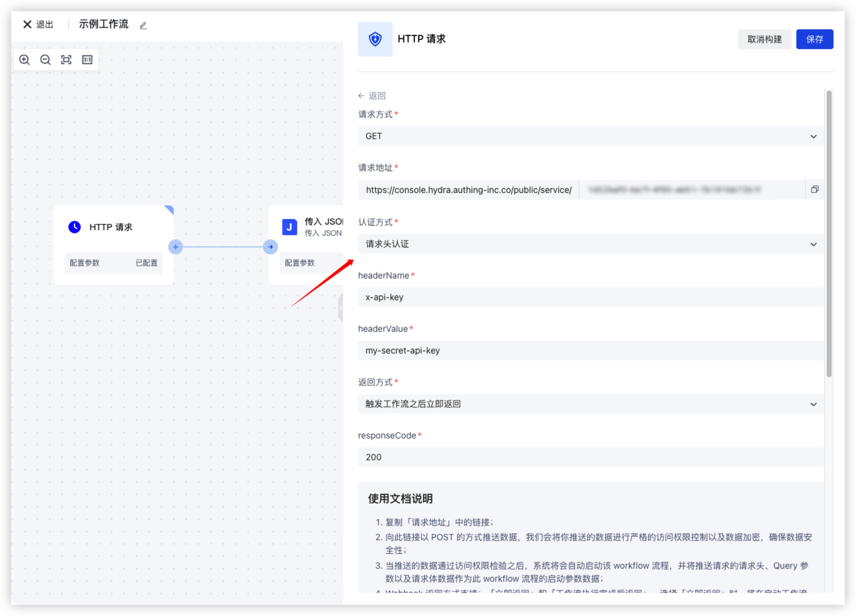Open the 返回方式 dropdown
856x616 pixels.
click(x=591, y=404)
